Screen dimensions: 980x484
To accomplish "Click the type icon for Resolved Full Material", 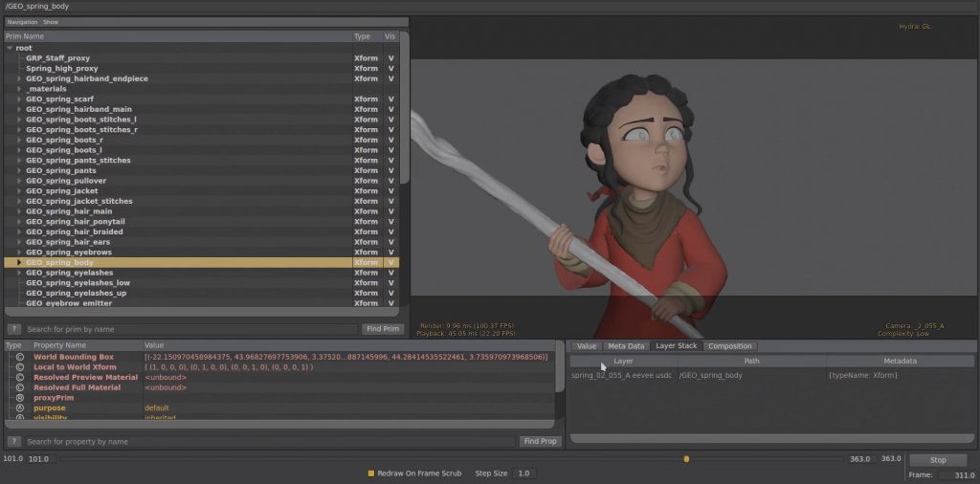I will coord(19,387).
